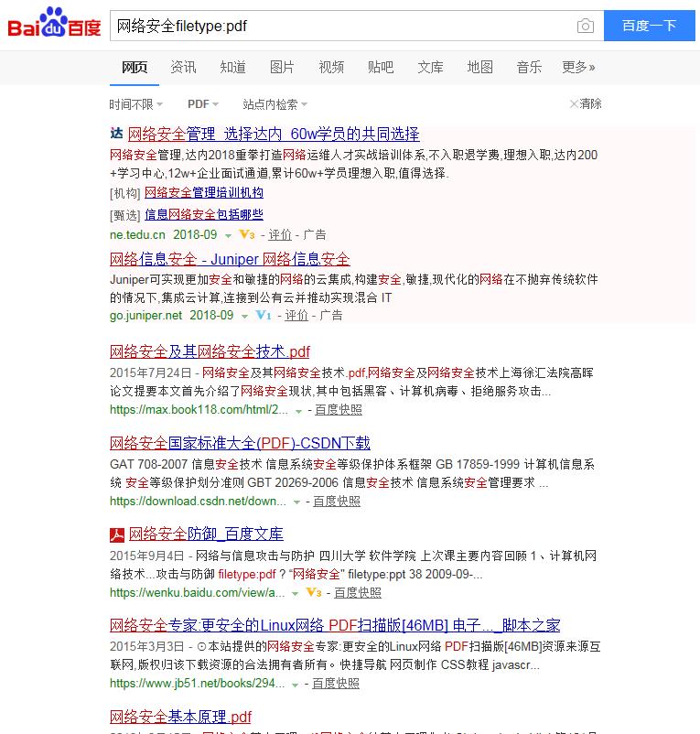Open 百度快照 for www.jb51.net result
This screenshot has height=734, width=700.
point(336,684)
